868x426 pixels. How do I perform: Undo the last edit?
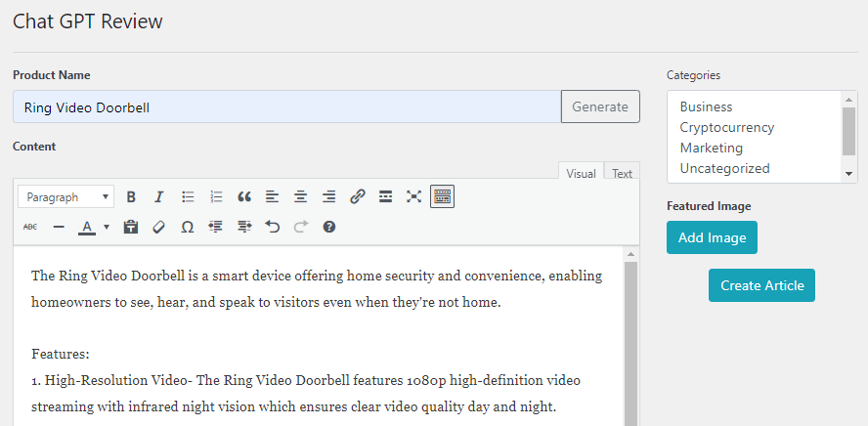[x=273, y=227]
